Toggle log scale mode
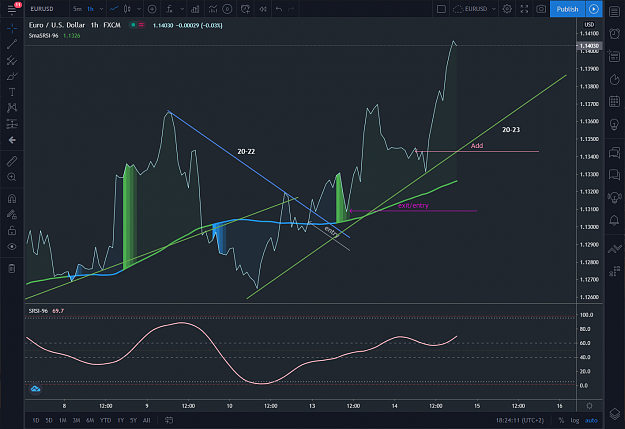625x429 pixels. tap(575, 420)
